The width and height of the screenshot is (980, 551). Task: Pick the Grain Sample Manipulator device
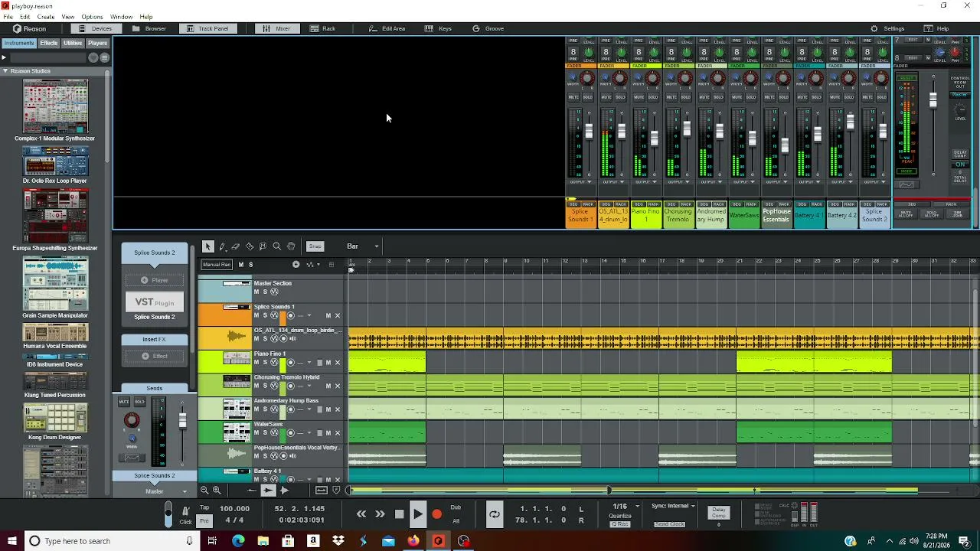coord(55,288)
